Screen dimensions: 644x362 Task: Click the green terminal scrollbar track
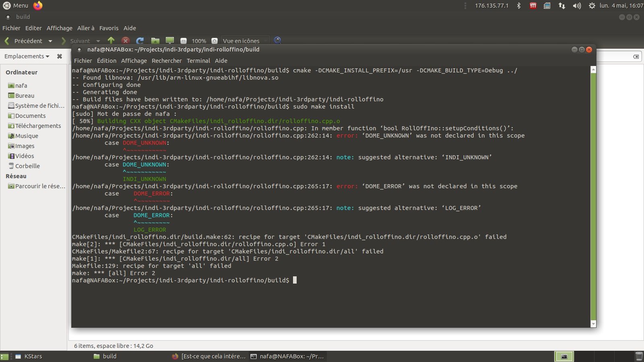point(593,197)
